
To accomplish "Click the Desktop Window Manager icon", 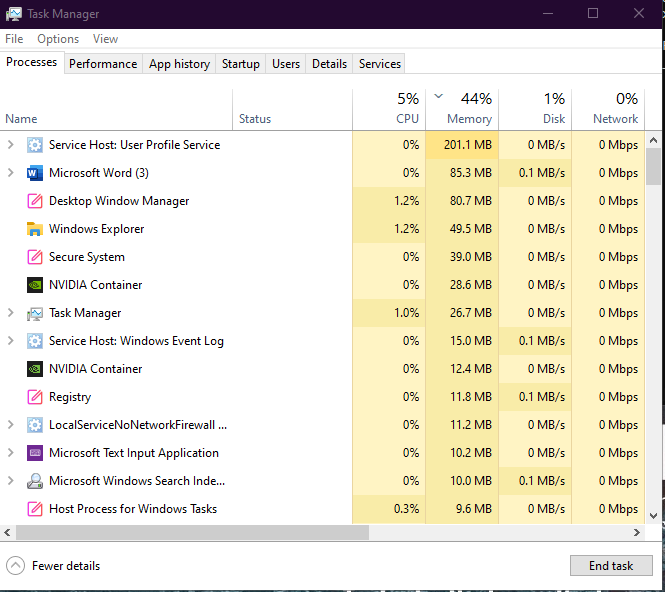I will coord(35,201).
